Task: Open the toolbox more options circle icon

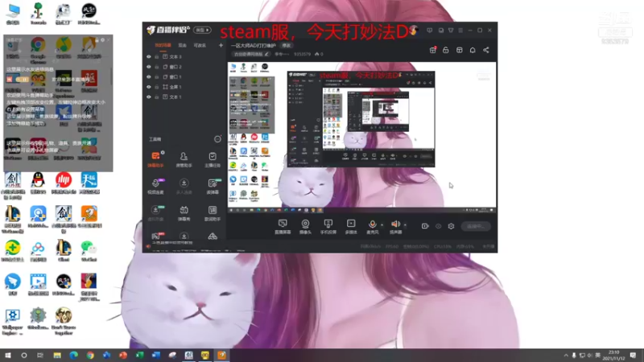Action: click(217, 139)
